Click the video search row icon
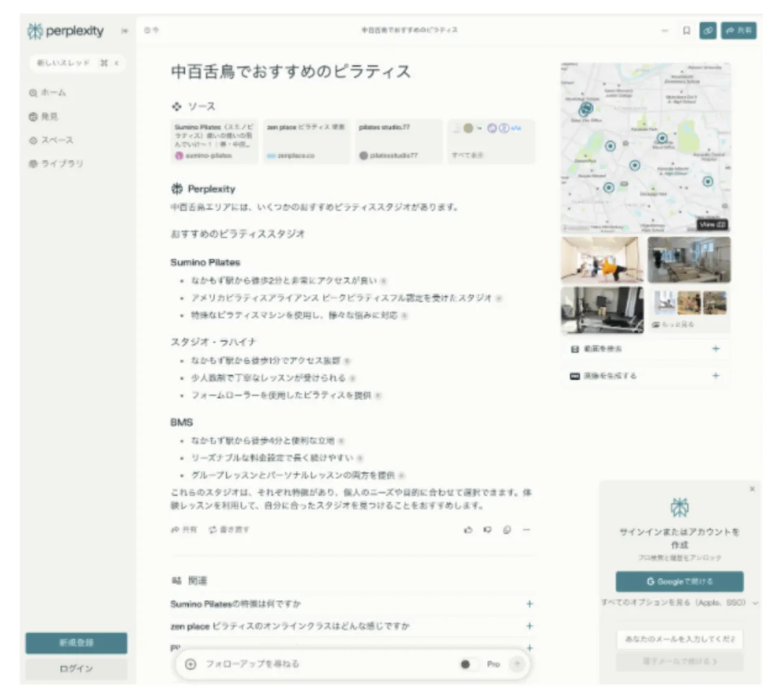 click(575, 349)
